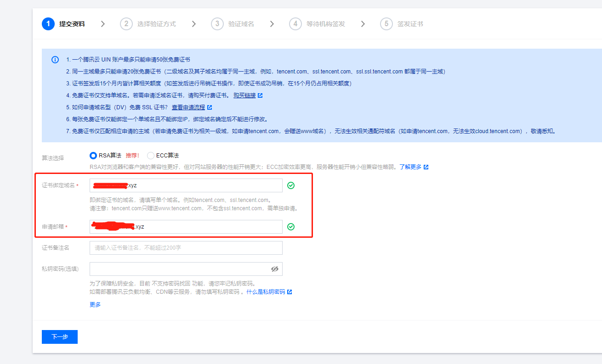Screen dimensions: 602x364
Task: Go to step 2 选择验证方式
Action: (148, 24)
